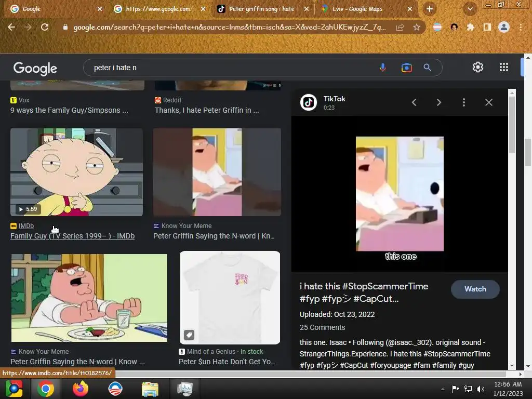Open the Google logo homepage link
Image resolution: width=532 pixels, height=399 pixels.
pos(35,69)
